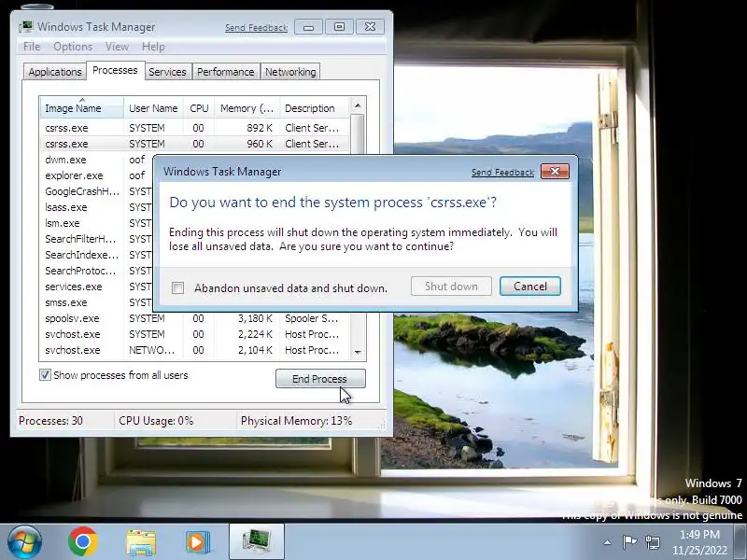Click CPU Usage: 0% in status bar
The height and width of the screenshot is (560, 747).
pyautogui.click(x=156, y=421)
